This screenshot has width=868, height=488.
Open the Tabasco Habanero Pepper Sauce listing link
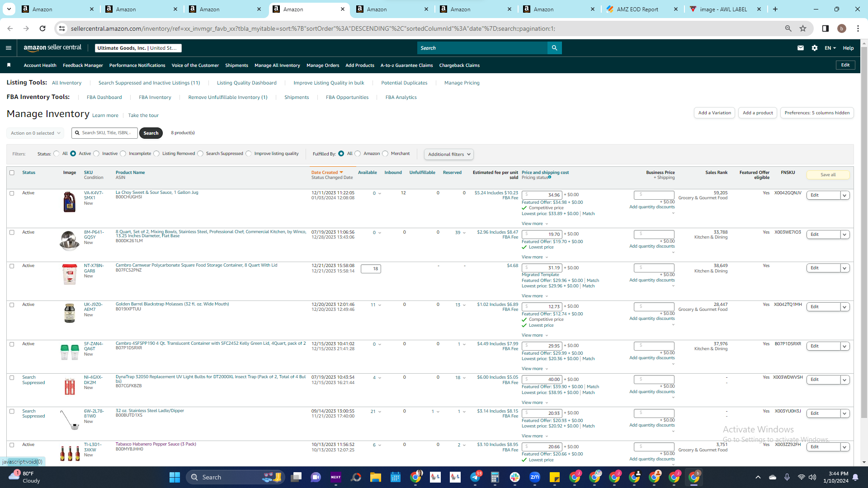pyautogui.click(x=156, y=444)
